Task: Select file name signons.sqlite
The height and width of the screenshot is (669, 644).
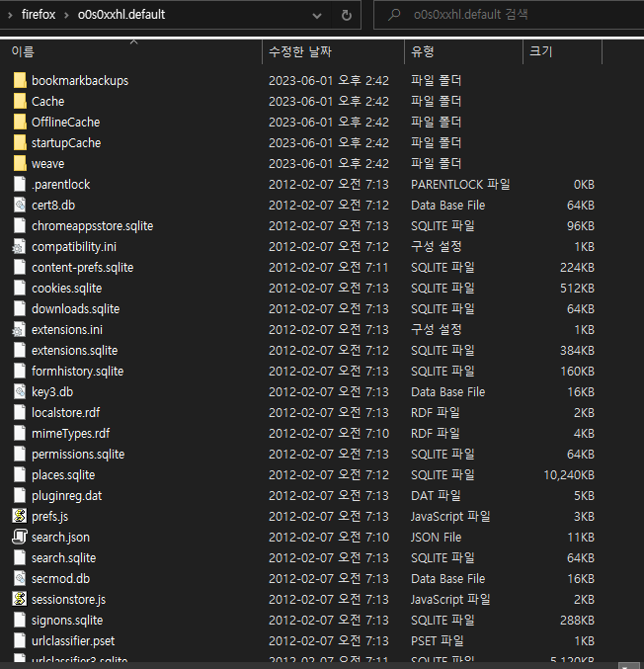Action: click(x=67, y=621)
